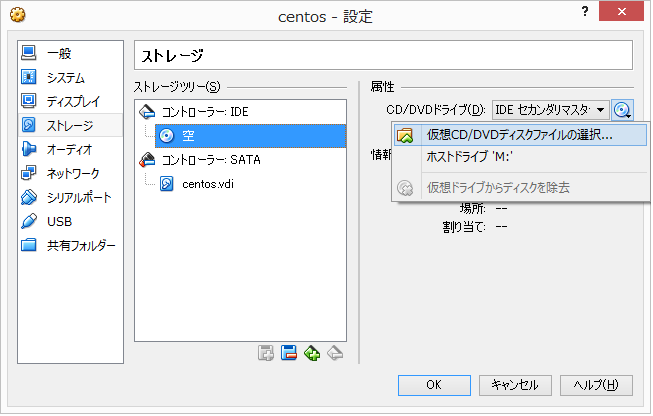Open the ネットワーク settings category
The height and width of the screenshot is (416, 653).
pos(70,173)
